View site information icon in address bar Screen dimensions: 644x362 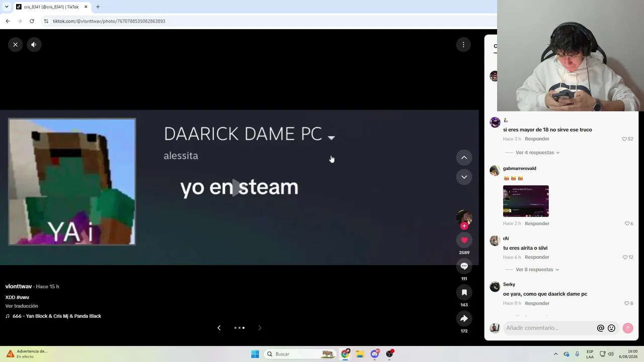46,21
